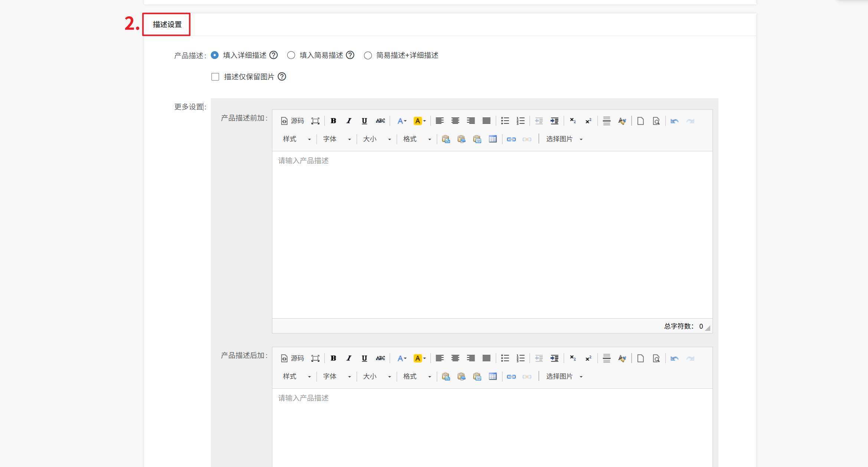Enable the 描述仅保留图片 checkbox

click(215, 77)
